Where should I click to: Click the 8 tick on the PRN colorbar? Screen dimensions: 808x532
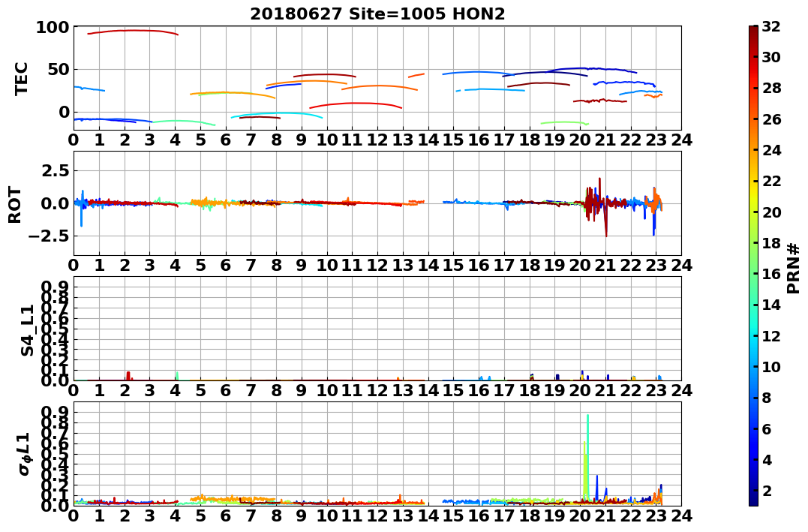click(x=767, y=398)
